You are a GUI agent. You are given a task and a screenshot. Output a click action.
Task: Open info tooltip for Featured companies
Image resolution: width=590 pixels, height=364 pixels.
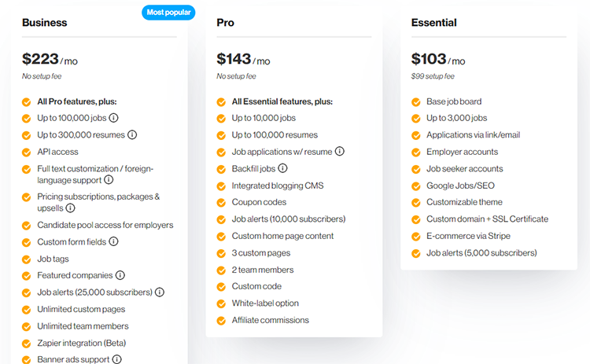coord(120,275)
